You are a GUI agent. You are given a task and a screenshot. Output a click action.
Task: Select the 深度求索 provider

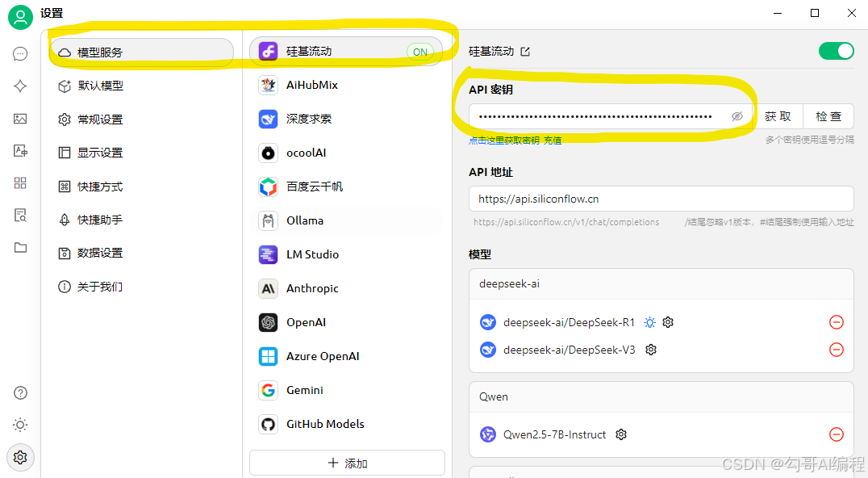(x=346, y=119)
